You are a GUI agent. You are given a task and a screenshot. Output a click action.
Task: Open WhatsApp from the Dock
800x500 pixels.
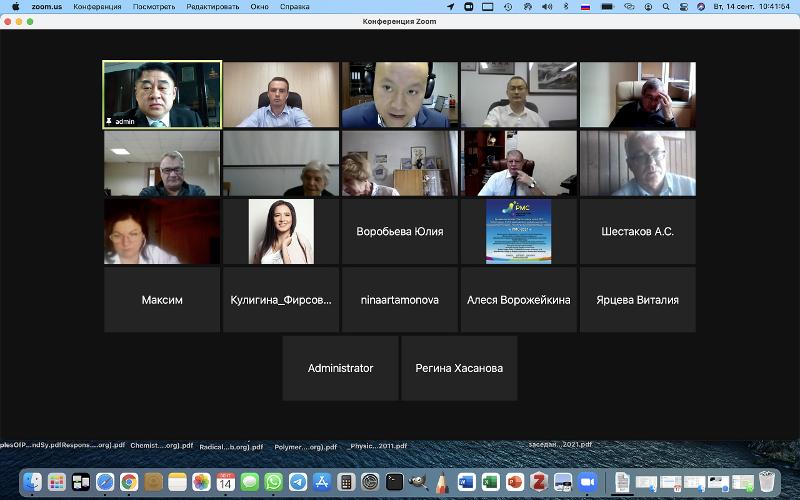coord(274,482)
